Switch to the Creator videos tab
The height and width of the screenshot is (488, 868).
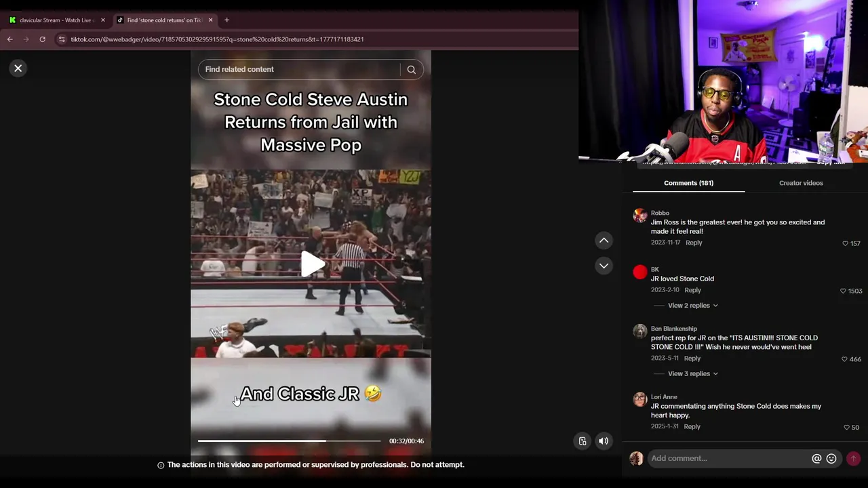(x=801, y=183)
